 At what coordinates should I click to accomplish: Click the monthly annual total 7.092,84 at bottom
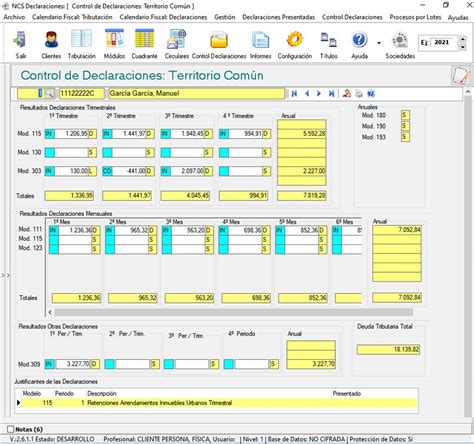[397, 298]
